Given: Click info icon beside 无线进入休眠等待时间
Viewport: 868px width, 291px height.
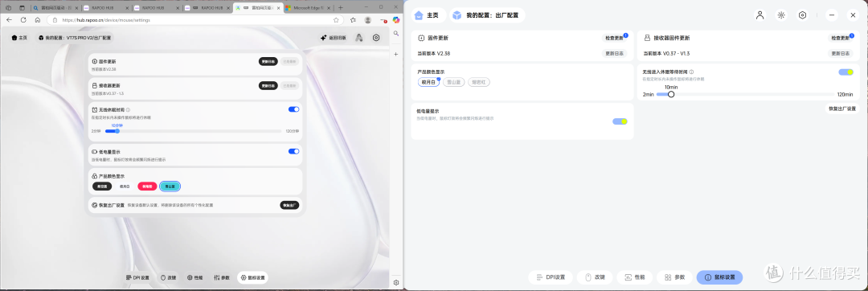Looking at the screenshot, I should (692, 72).
